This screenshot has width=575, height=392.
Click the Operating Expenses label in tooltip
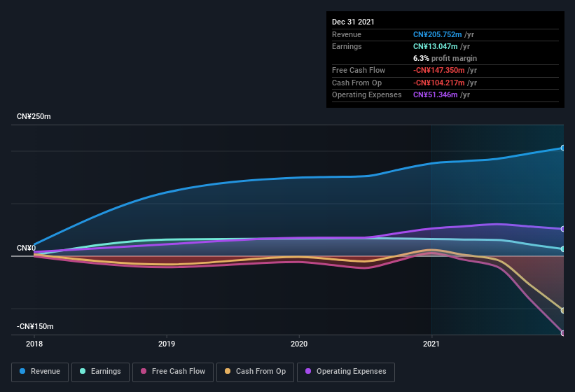(367, 95)
